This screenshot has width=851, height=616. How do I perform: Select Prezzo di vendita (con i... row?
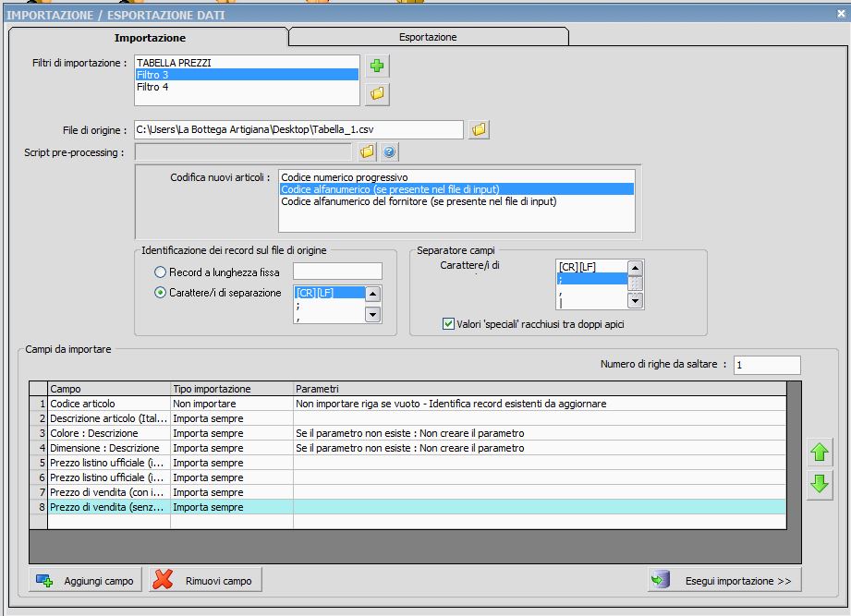pos(407,492)
